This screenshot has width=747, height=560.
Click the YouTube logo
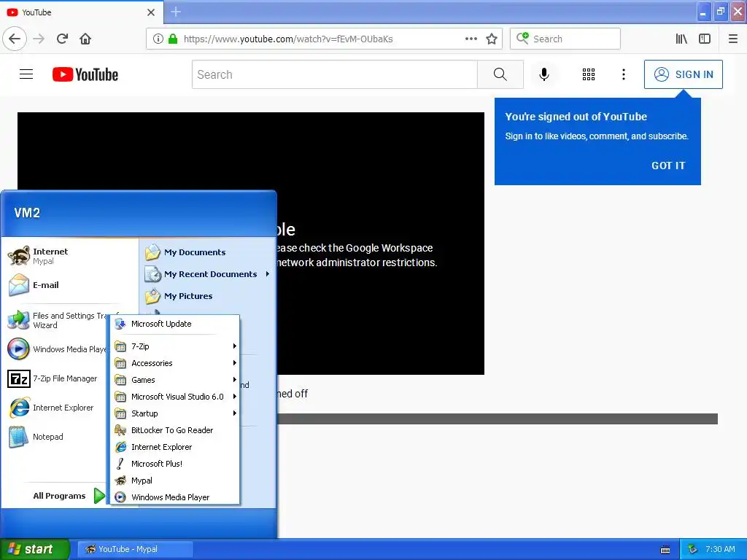coord(85,74)
